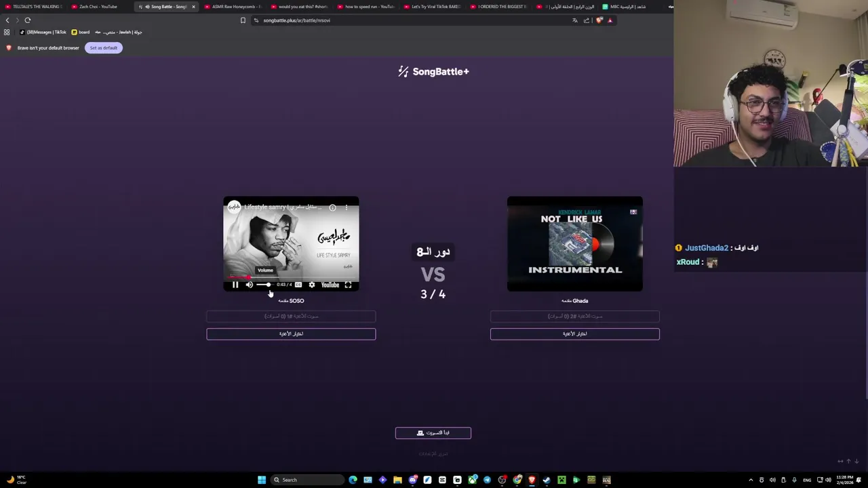This screenshot has height=488, width=868.
Task: Open the YouTube player settings gear
Action: [x=311, y=285]
